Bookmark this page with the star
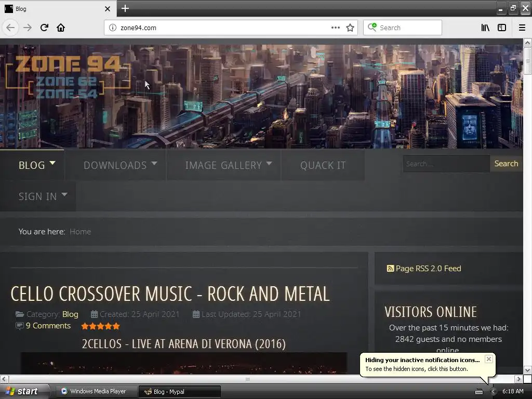The height and width of the screenshot is (399, 532). (350, 28)
